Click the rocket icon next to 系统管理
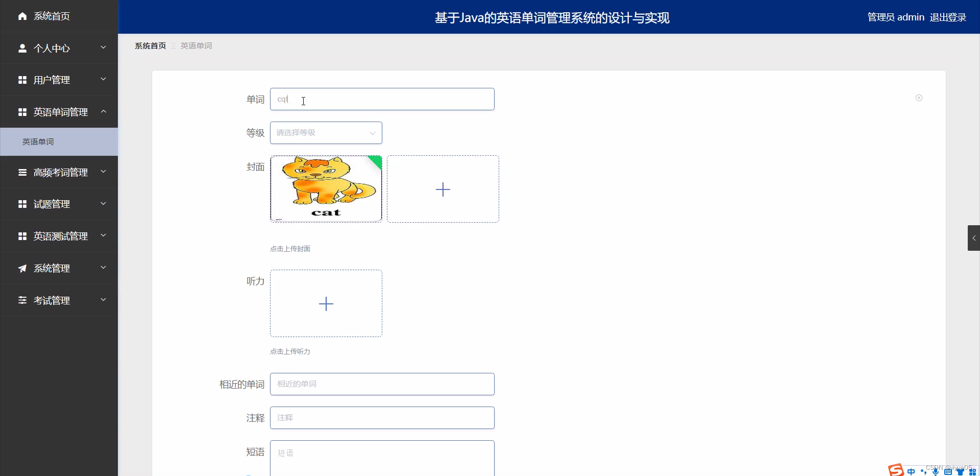This screenshot has width=980, height=476. point(22,268)
